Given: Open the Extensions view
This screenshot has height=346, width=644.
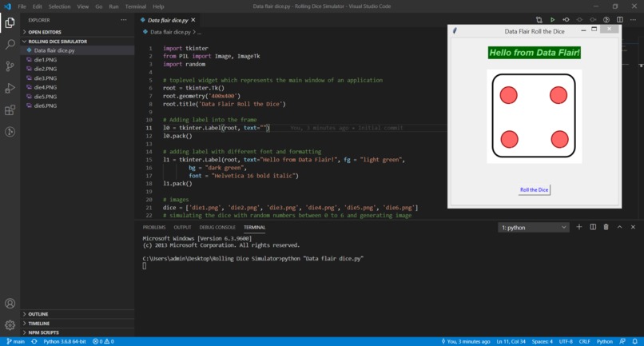Looking at the screenshot, I should pos(10,109).
